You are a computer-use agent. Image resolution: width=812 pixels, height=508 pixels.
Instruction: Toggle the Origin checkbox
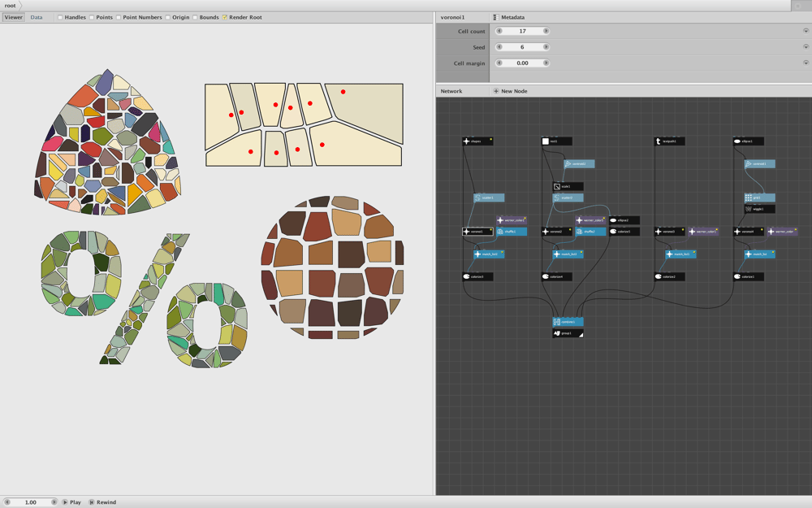click(168, 17)
